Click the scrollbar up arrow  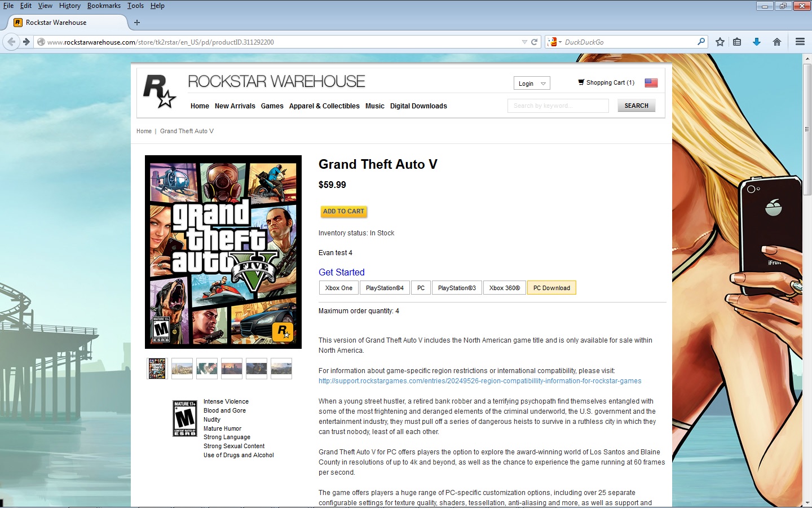pos(807,59)
